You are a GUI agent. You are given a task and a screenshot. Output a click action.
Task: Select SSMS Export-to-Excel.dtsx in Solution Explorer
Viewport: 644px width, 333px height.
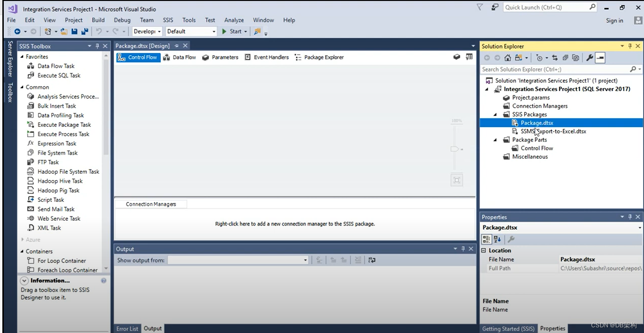pos(554,131)
